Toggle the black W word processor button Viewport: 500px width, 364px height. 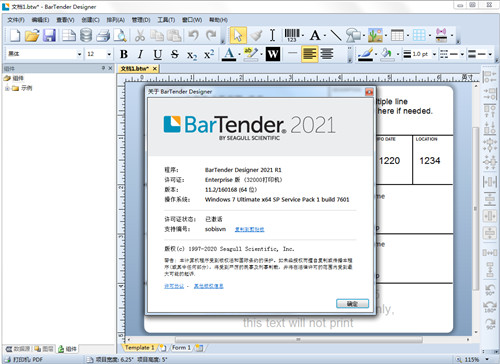tap(272, 54)
